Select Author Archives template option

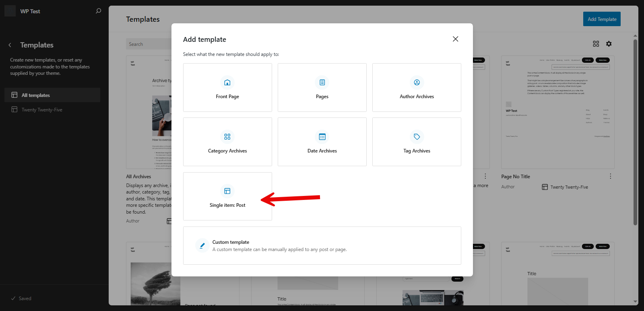pyautogui.click(x=417, y=87)
